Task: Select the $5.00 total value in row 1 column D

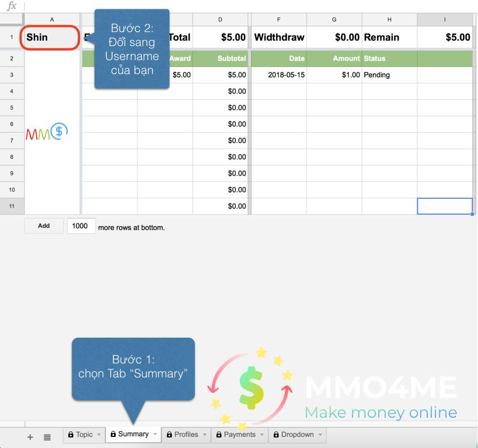Action: pos(220,37)
